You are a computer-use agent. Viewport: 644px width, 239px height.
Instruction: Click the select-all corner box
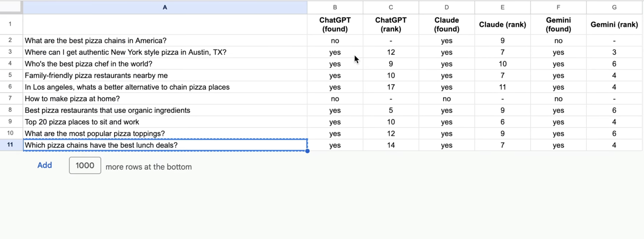(x=11, y=7)
